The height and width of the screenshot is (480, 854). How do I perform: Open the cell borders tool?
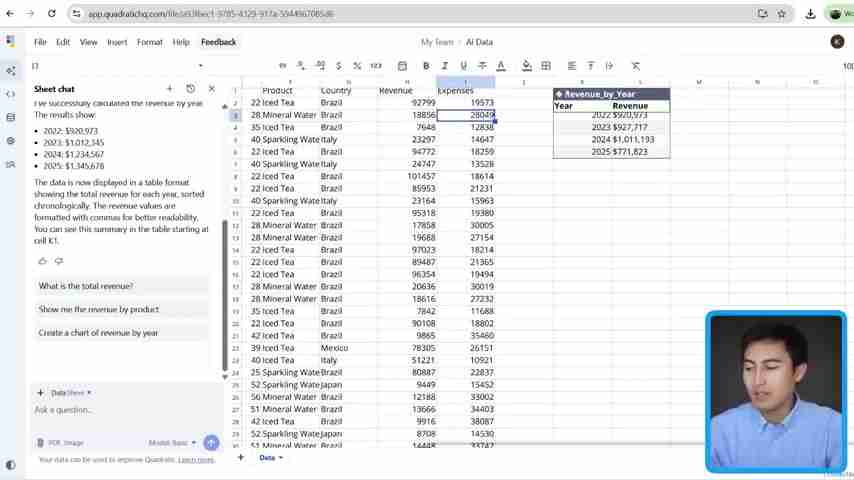coord(546,66)
